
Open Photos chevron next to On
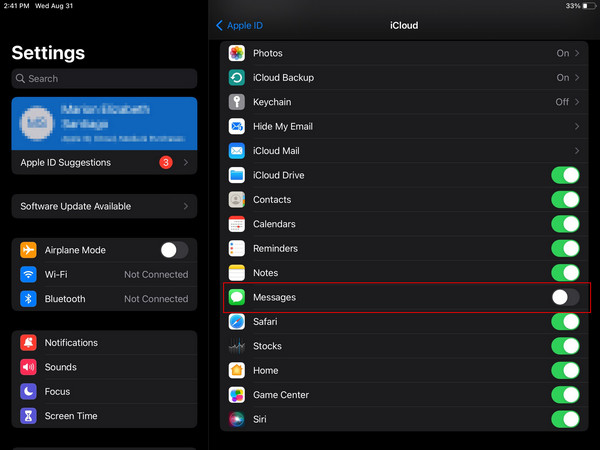577,53
